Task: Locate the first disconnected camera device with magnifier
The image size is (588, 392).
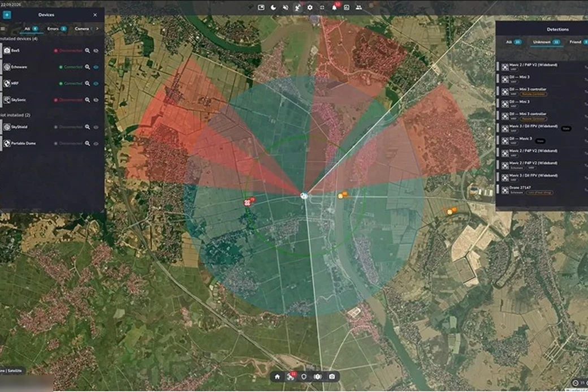Action: click(x=88, y=51)
